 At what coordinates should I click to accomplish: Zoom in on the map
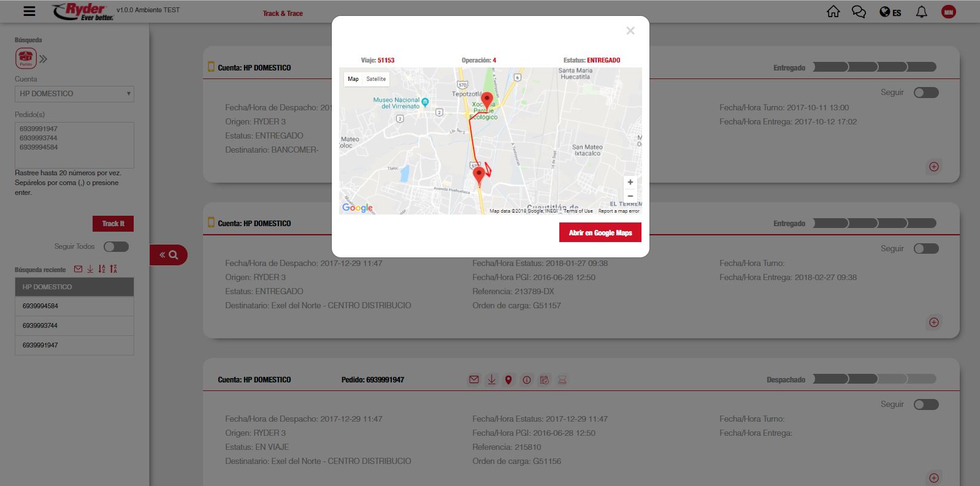(x=630, y=183)
